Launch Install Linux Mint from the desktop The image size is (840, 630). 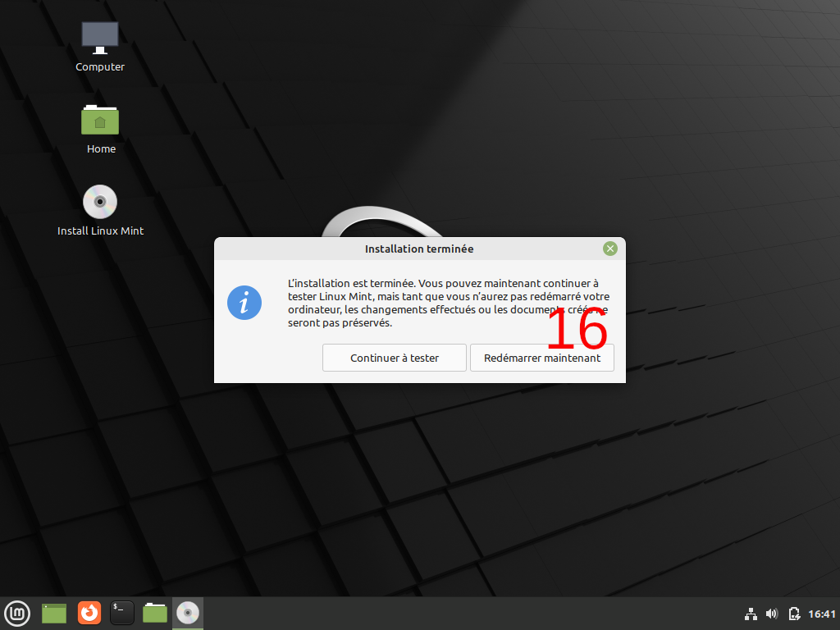(x=100, y=202)
